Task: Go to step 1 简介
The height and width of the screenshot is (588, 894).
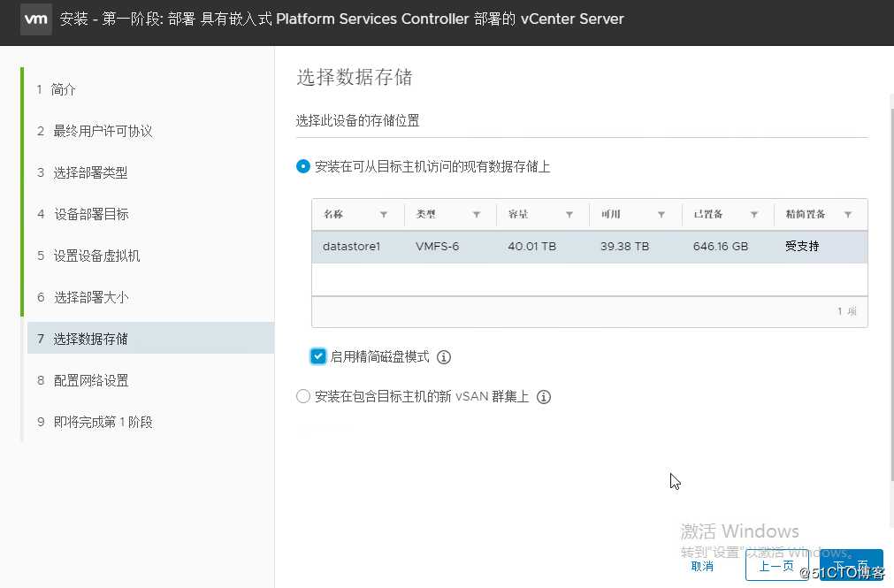Action: [x=56, y=89]
